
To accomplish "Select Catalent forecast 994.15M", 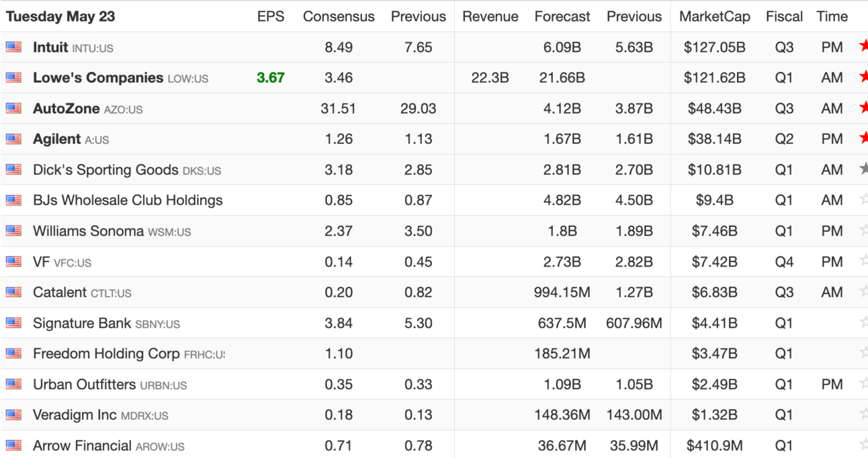I will coord(562,292).
